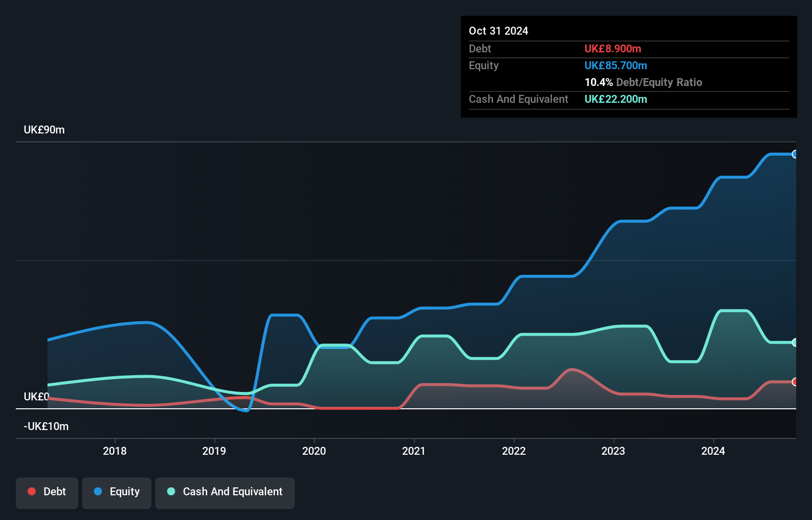Click the red Debt legend dot
Screen dimensions: 812x520
[x=32, y=491]
